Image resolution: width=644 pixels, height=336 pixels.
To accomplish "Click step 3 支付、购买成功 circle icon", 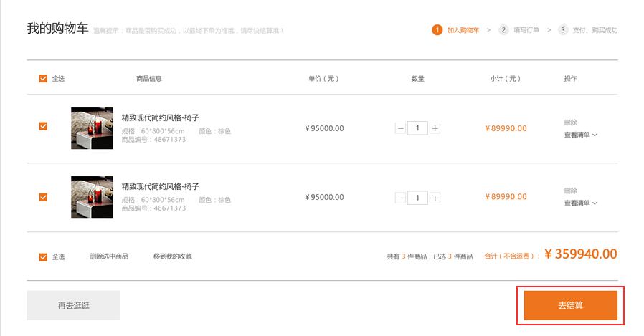I will (563, 30).
